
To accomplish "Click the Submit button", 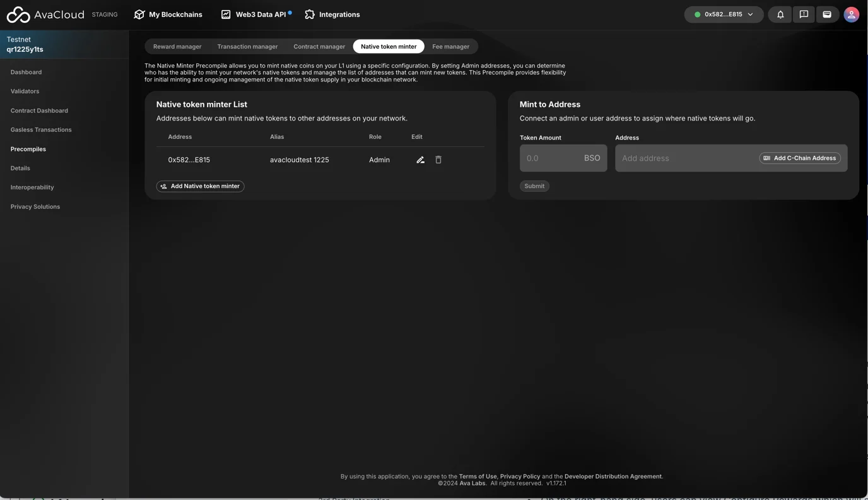I will pyautogui.click(x=534, y=186).
